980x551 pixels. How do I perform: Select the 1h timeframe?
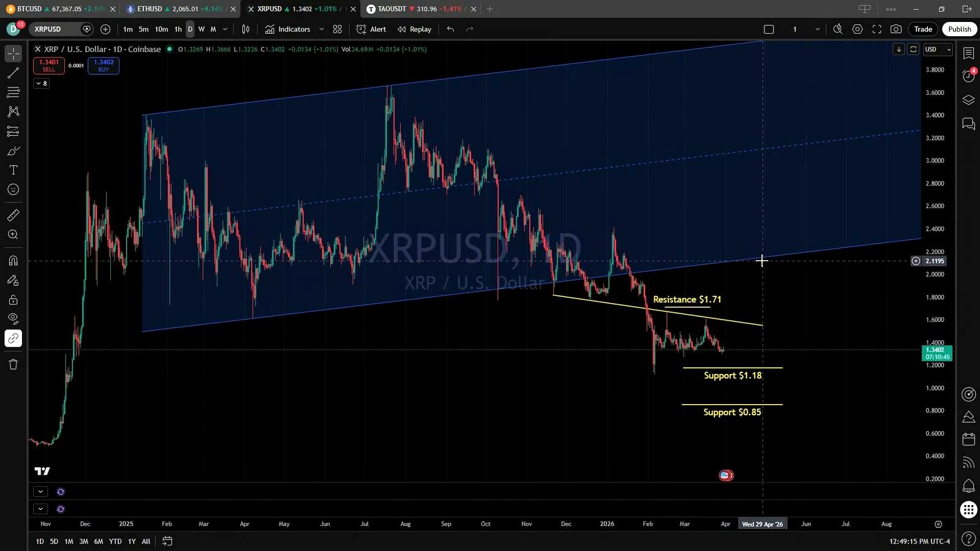click(x=178, y=29)
